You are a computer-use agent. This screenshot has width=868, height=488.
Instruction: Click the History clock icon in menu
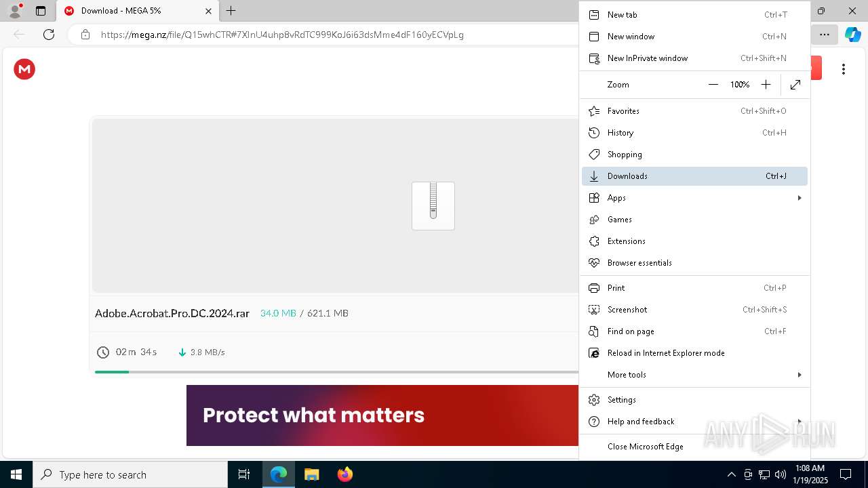pos(594,133)
